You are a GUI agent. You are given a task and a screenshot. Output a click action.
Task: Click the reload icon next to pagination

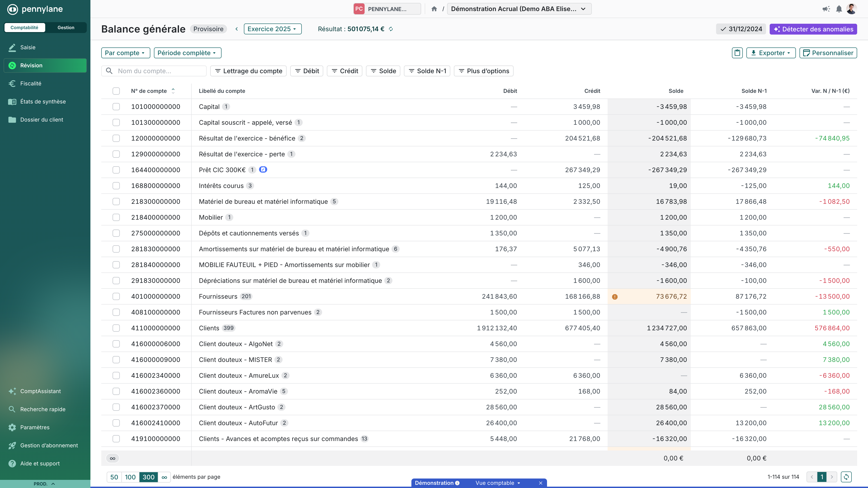[846, 477]
